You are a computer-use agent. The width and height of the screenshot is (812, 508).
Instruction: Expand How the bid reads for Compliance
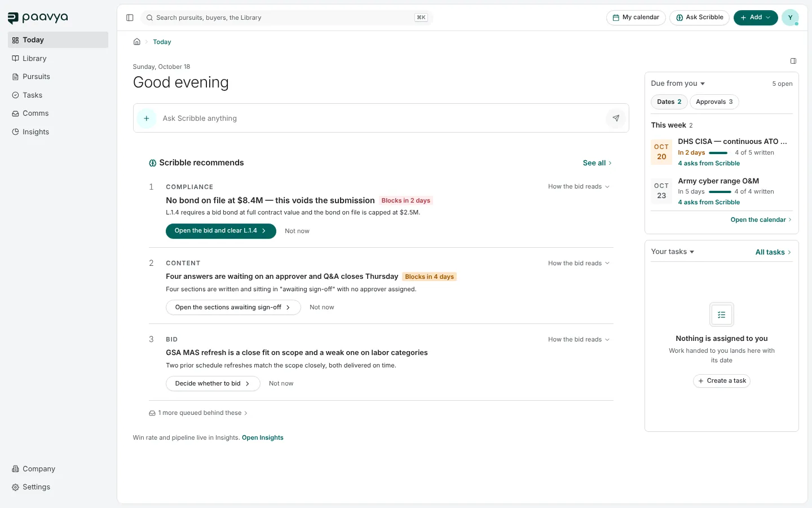pyautogui.click(x=579, y=187)
